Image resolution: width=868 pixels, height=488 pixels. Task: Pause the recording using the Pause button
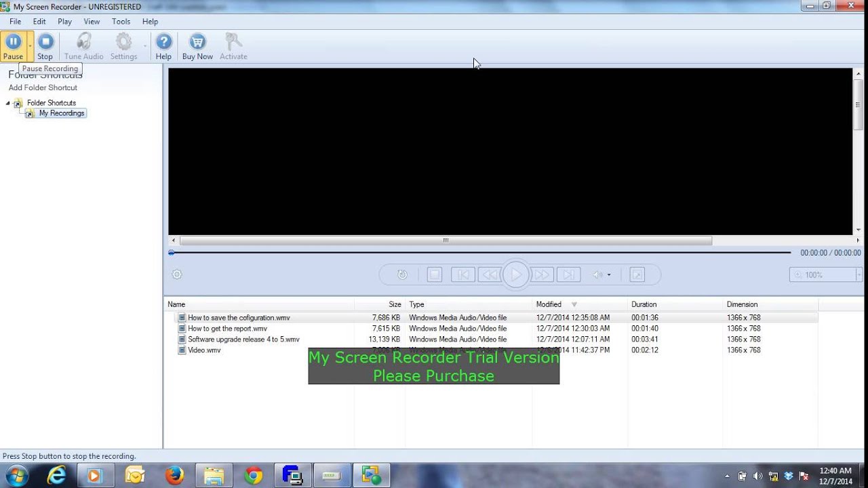point(13,46)
